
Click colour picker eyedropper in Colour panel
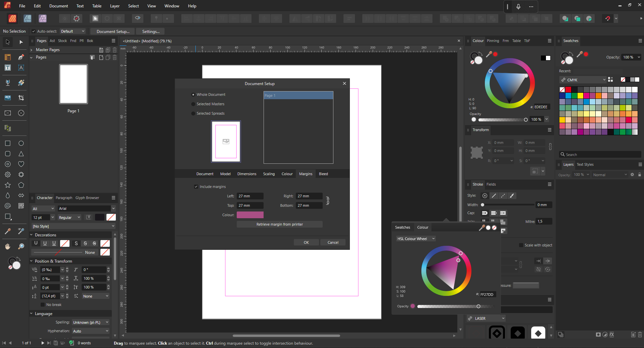tap(489, 54)
